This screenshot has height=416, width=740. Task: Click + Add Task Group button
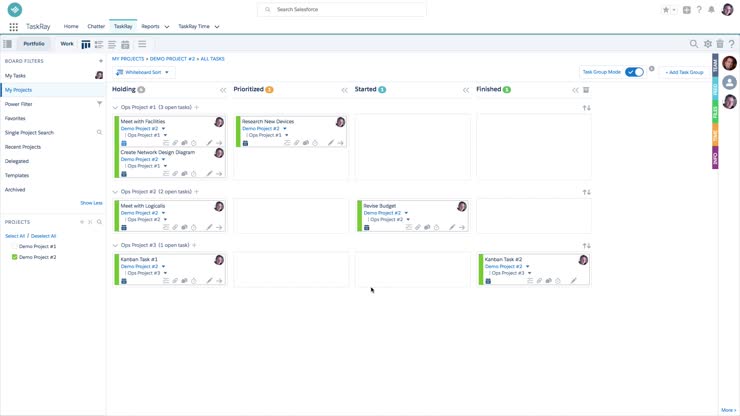(684, 72)
